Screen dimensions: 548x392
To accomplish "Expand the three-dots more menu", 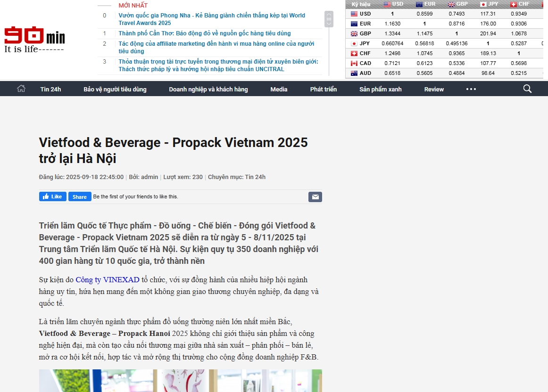I will click(471, 89).
